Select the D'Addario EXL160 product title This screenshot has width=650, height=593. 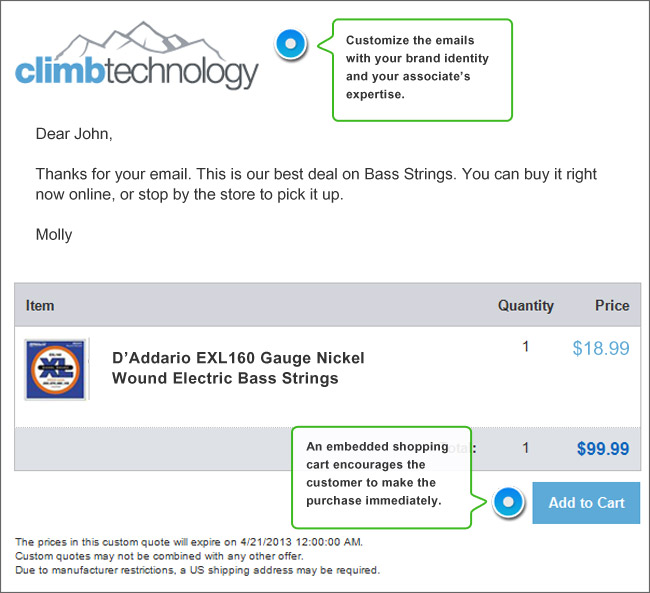tap(238, 368)
